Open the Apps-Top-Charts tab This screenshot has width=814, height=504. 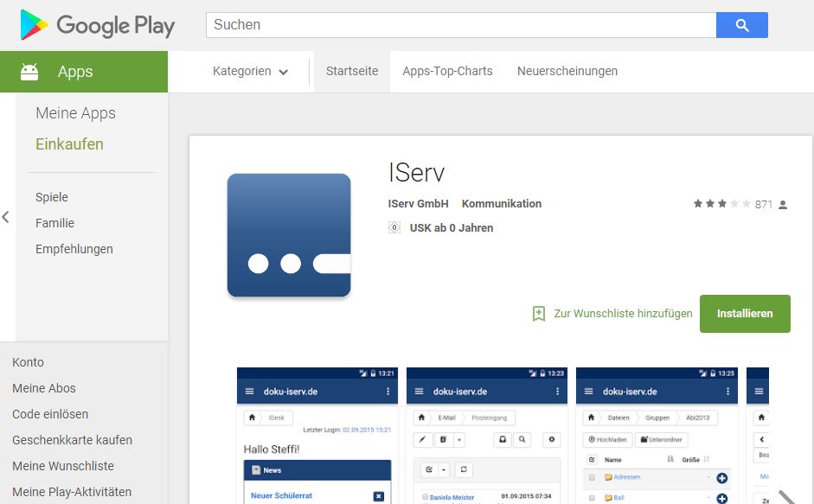pyautogui.click(x=447, y=72)
